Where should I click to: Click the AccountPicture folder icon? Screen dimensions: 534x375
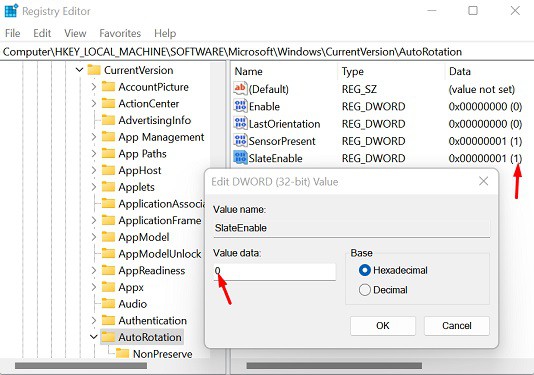[x=108, y=87]
